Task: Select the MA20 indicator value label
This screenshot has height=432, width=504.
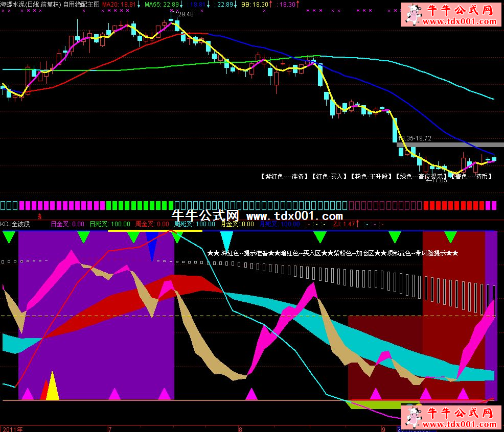Action: (x=120, y=4)
